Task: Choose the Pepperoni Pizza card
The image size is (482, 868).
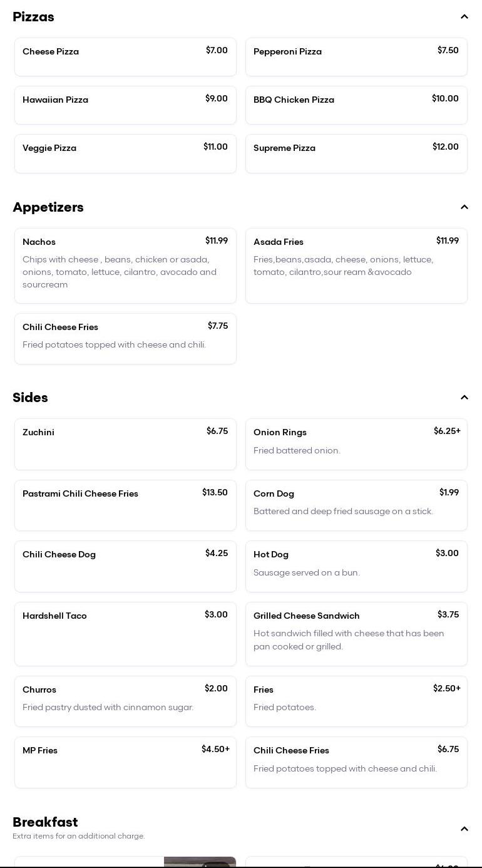Action: (x=356, y=57)
